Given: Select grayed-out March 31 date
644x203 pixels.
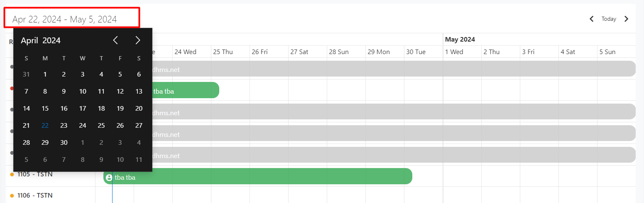Looking at the screenshot, I should (x=27, y=74).
